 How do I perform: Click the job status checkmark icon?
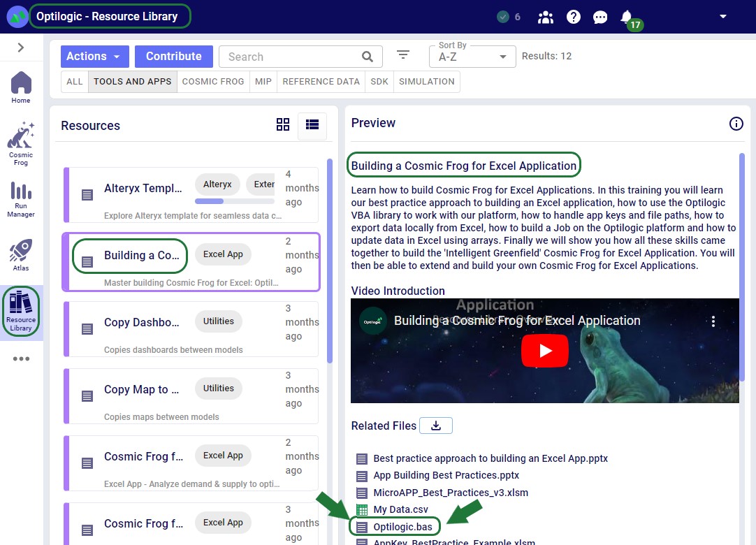coord(503,17)
